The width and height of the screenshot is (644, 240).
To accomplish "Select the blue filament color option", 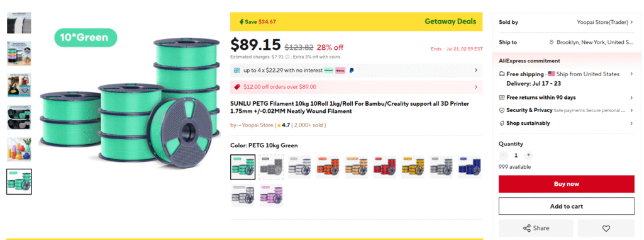I will coord(470,167).
